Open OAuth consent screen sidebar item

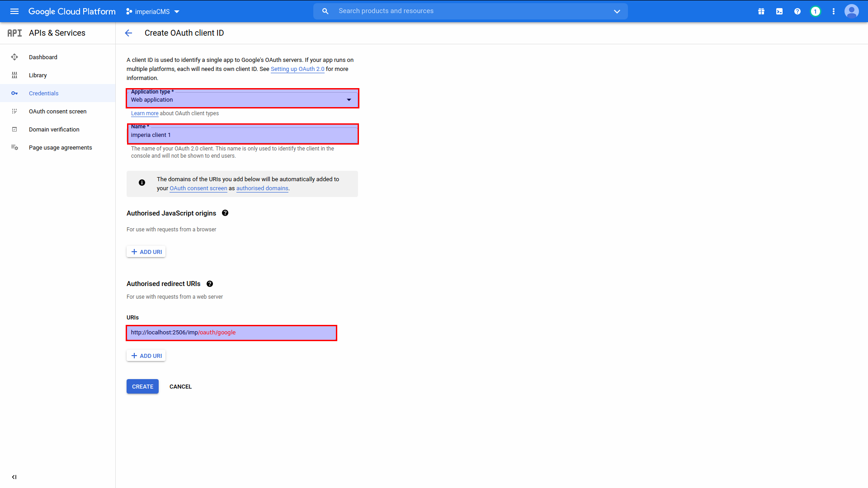pos(58,111)
